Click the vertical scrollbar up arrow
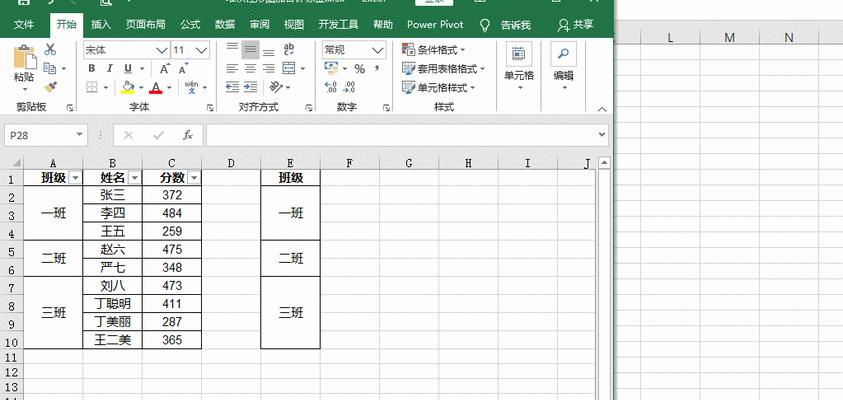This screenshot has width=843, height=400. pos(604,163)
